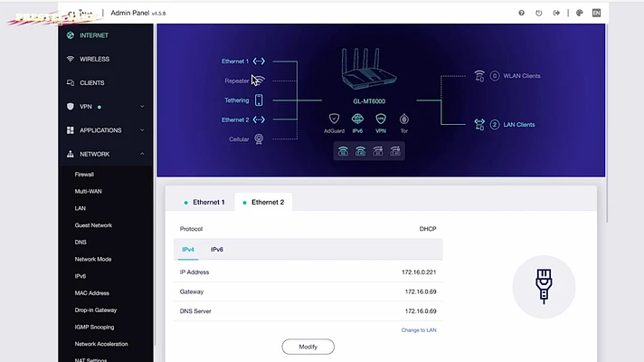This screenshot has width=644, height=362.
Task: Click the Repeater label in diagram
Action: 237,81
